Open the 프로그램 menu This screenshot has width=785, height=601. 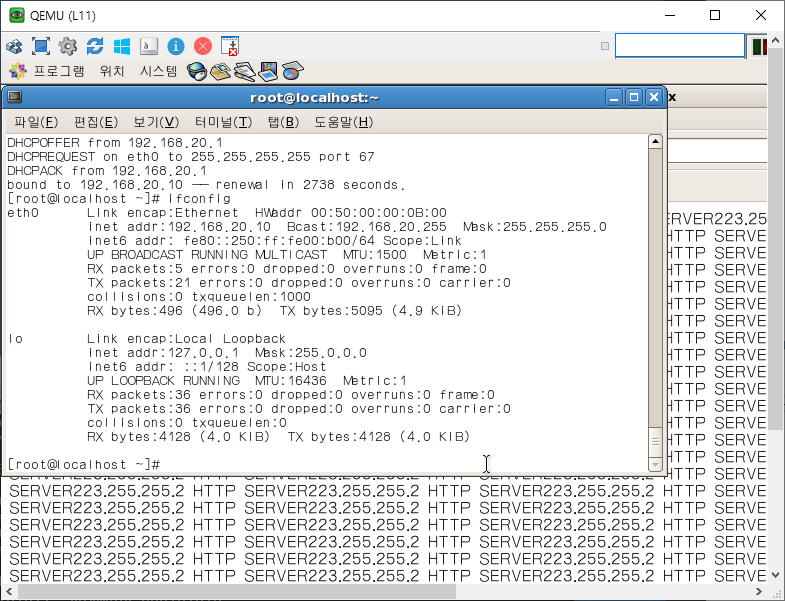[59, 71]
